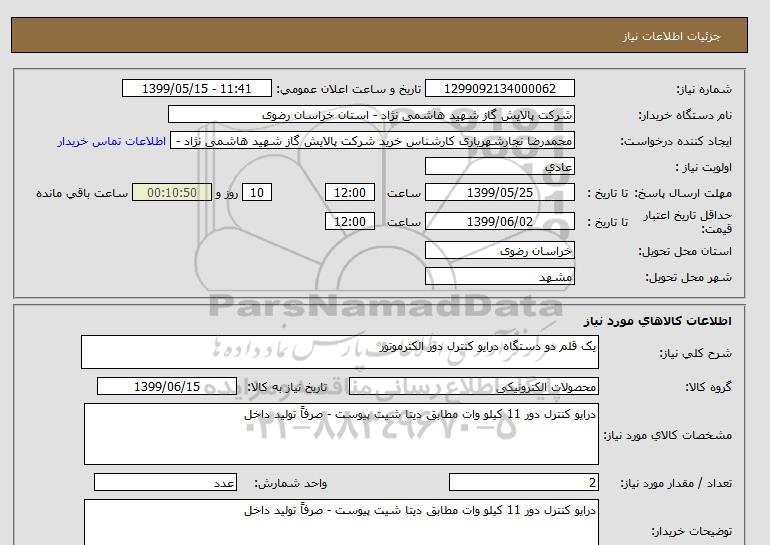Click the days remaining field showing 10

pos(257,192)
